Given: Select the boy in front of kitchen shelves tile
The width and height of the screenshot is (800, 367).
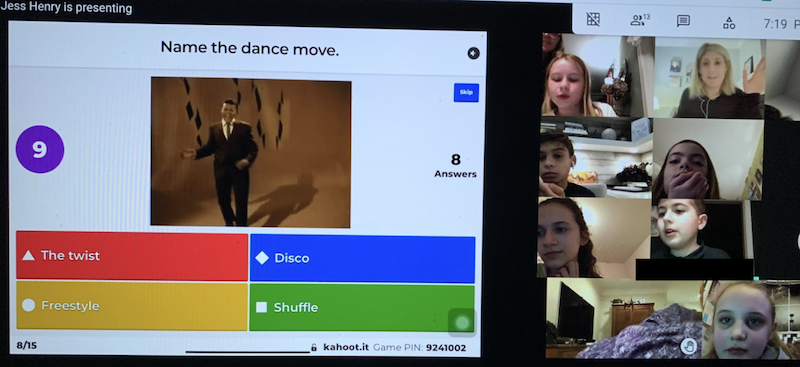Looking at the screenshot, I should tap(595, 158).
